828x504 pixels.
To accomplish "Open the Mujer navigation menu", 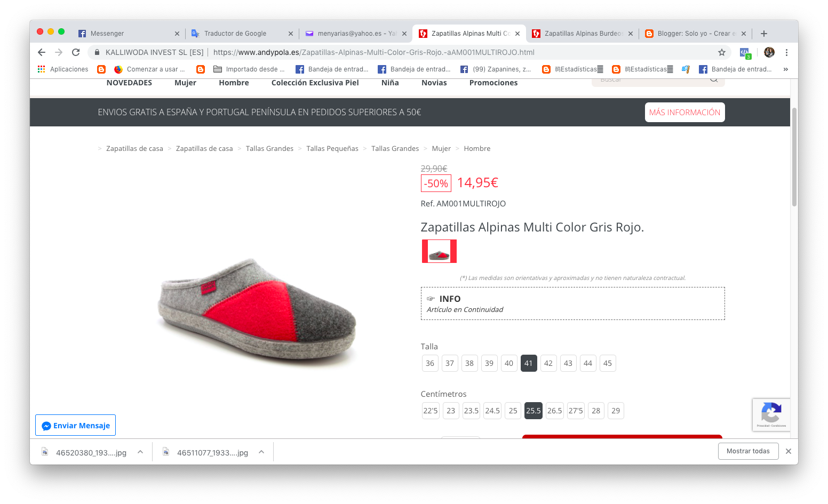I will coord(185,83).
